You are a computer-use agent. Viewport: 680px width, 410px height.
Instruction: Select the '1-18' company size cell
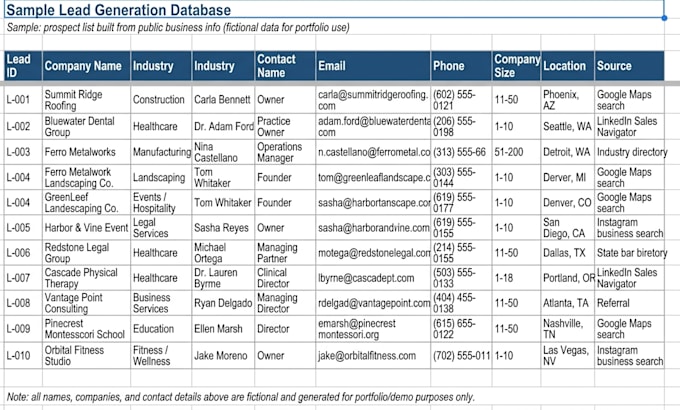tap(517, 278)
